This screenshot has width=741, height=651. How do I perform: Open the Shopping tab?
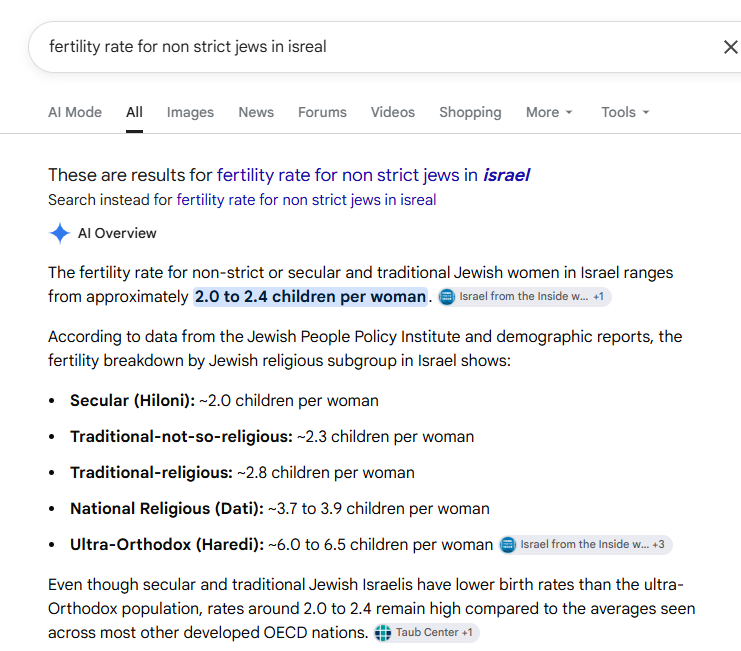click(x=470, y=112)
